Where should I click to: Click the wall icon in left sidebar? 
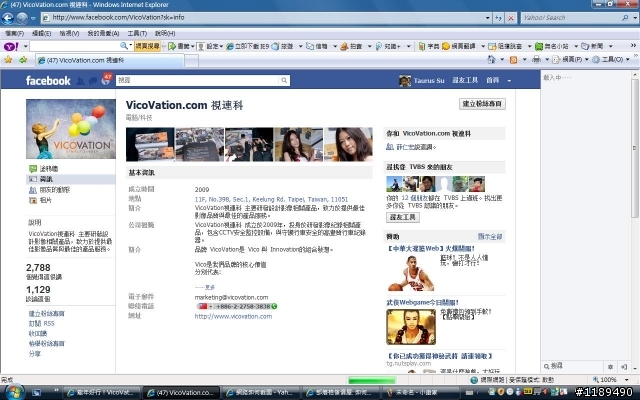(x=33, y=169)
